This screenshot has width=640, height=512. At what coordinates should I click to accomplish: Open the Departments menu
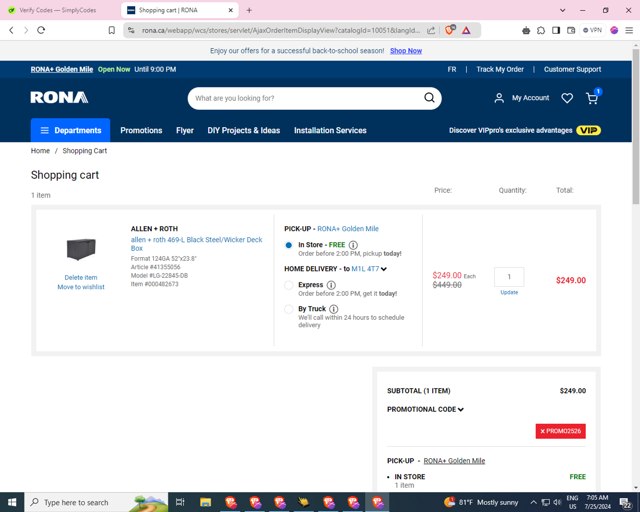(x=71, y=130)
